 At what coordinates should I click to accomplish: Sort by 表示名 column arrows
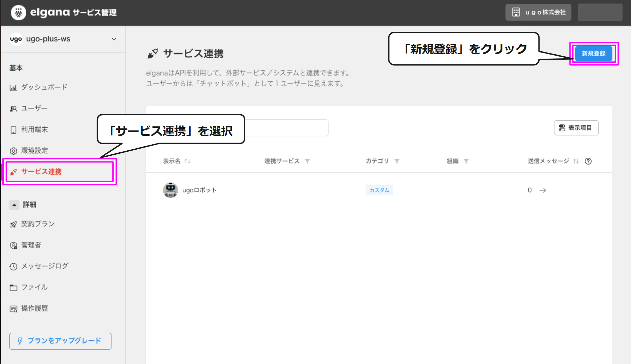(x=188, y=161)
